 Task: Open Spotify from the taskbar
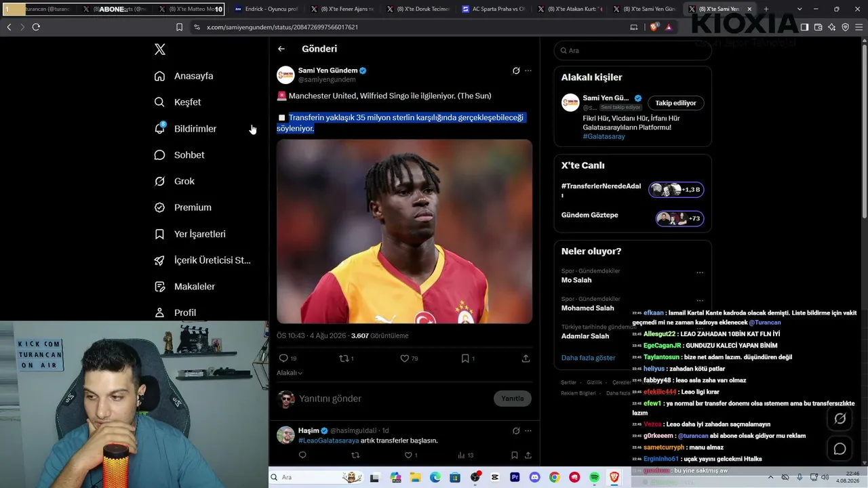(594, 478)
